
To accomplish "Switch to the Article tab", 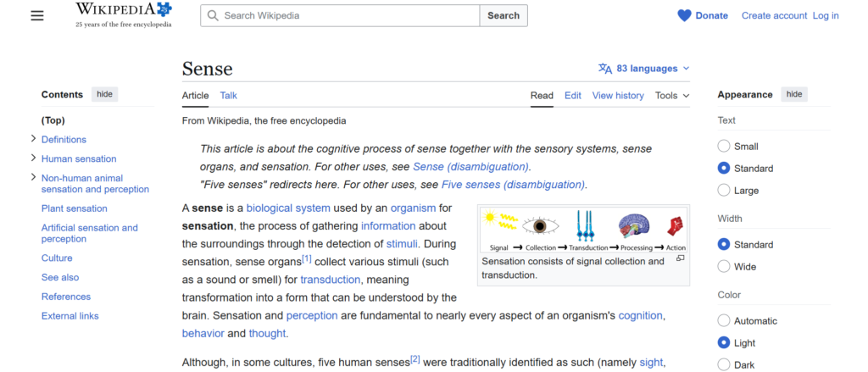I will point(196,95).
